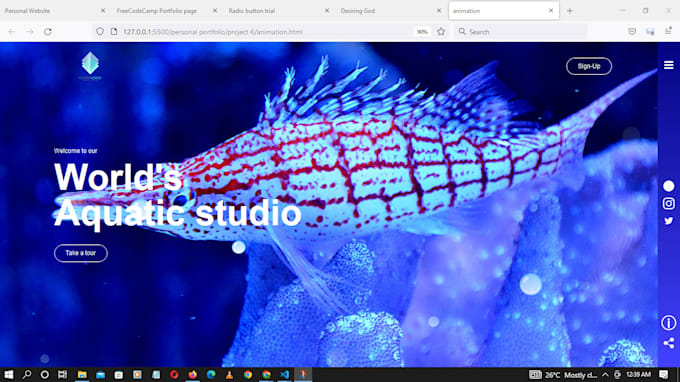Open Firefox application menu
Image resolution: width=680 pixels, height=382 pixels.
[668, 32]
